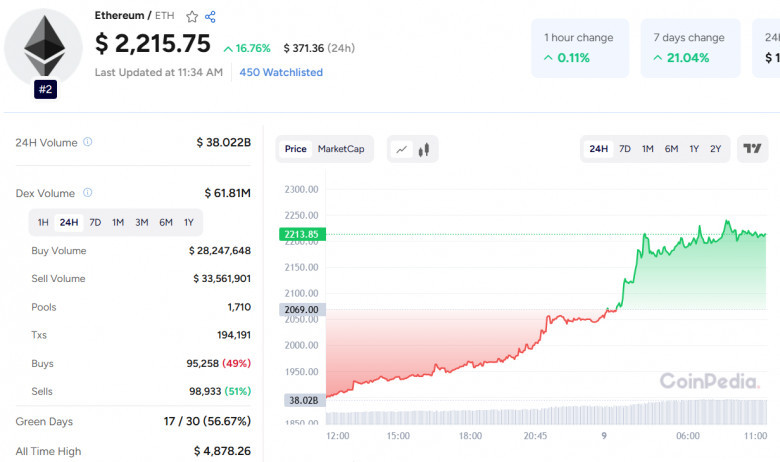Click the 1 hour change card
The width and height of the screenshot is (780, 462).
[580, 48]
